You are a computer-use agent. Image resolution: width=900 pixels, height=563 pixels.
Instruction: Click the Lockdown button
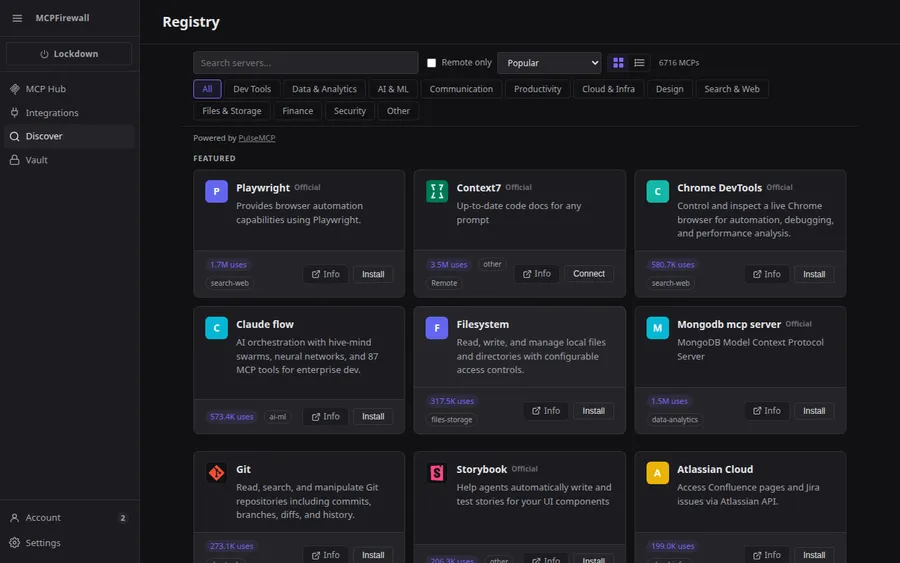click(69, 54)
